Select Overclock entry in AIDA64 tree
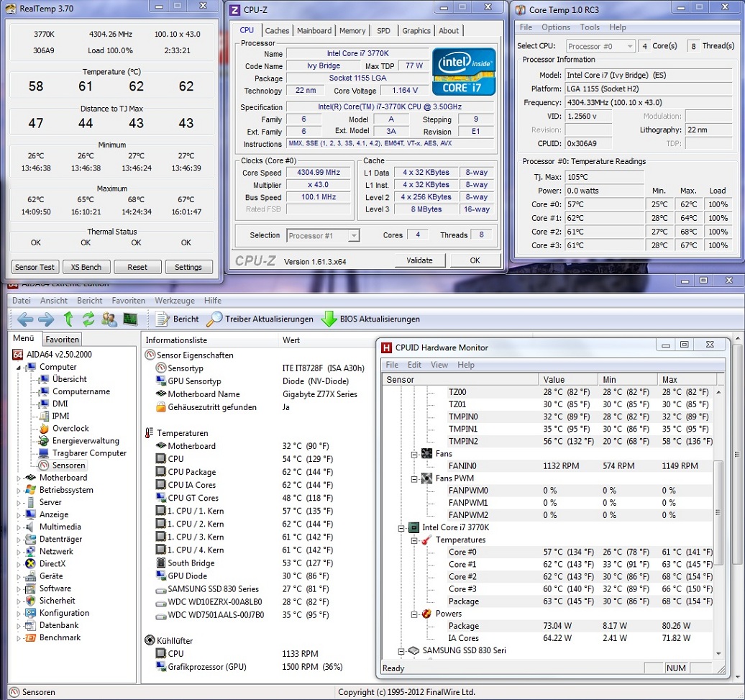Screen dimensions: 745x700 pos(70,429)
